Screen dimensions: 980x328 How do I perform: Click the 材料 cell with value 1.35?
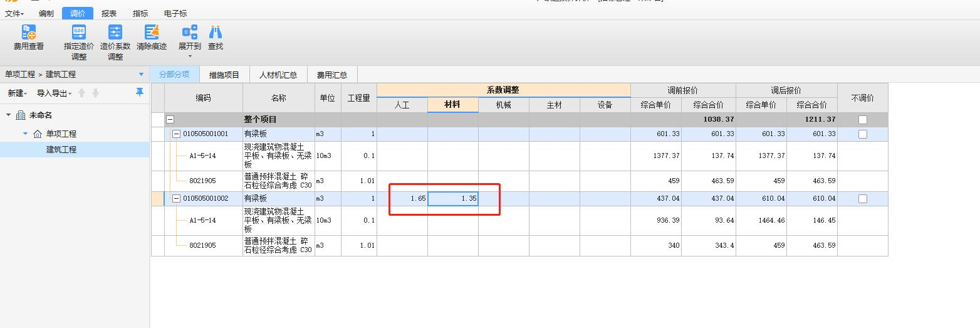pos(453,199)
